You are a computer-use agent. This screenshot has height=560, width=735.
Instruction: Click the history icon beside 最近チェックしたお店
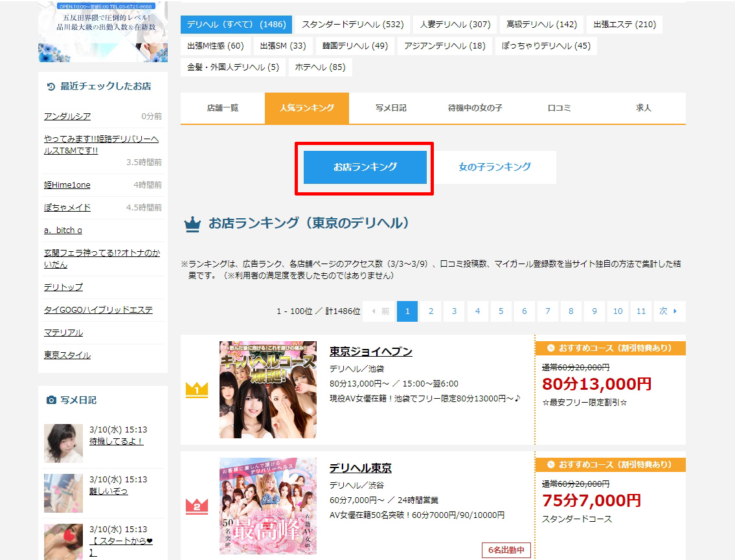coord(51,86)
